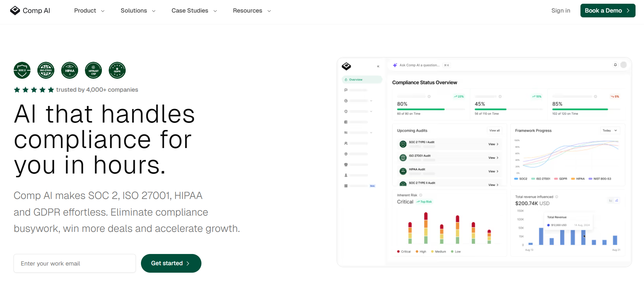The image size is (644, 291).
Task: Open notifications with the bell icon
Action: coord(615,65)
